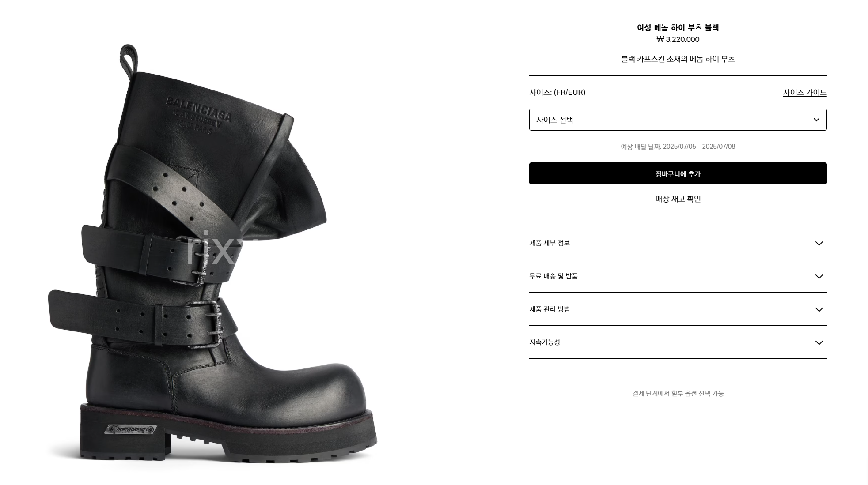Add the boots with 장바구니에 추가
The image size is (868, 485).
coord(678,173)
